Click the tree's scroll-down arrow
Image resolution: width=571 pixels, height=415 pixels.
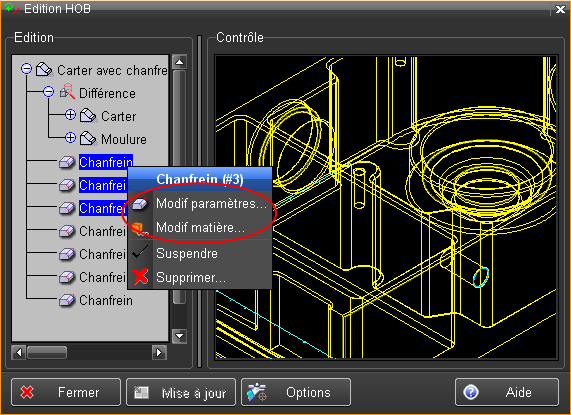coord(179,335)
